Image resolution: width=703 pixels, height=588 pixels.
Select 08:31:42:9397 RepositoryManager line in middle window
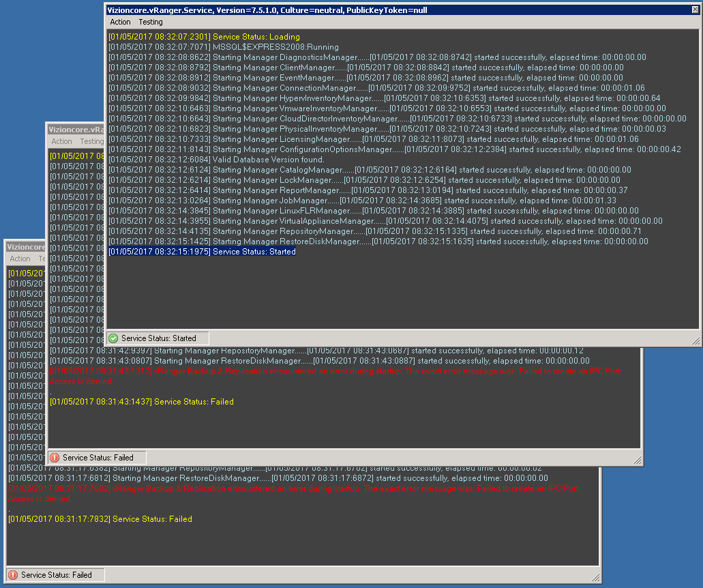[316, 351]
